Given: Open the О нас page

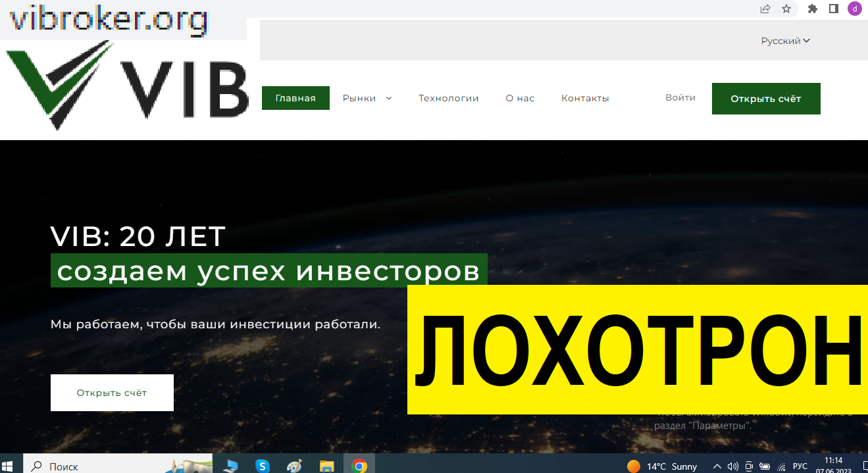Looking at the screenshot, I should coord(520,98).
